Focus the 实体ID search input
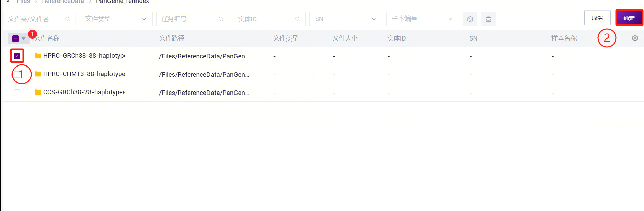Viewport: 644px width, 211px height. coord(269,19)
